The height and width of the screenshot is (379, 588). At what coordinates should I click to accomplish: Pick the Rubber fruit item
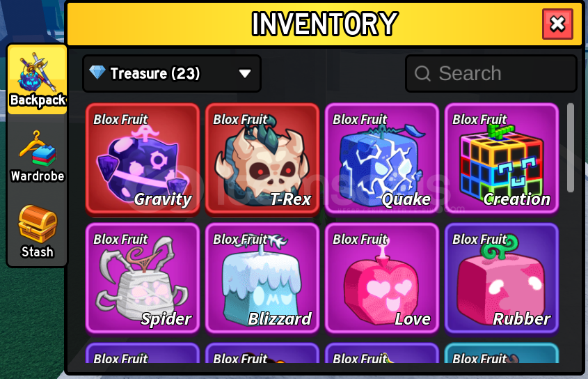coord(502,279)
